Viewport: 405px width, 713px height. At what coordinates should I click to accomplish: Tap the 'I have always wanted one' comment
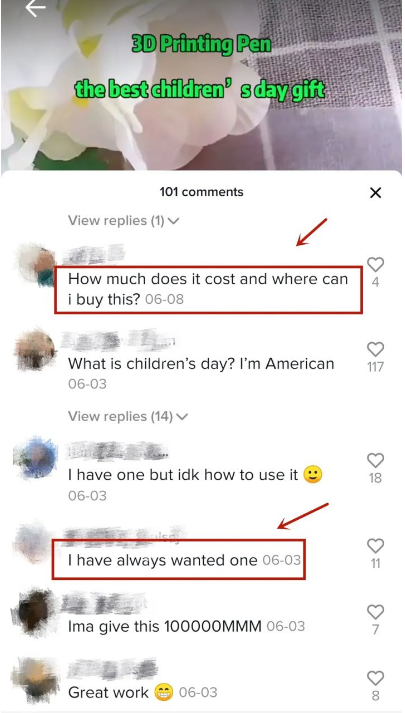click(x=163, y=560)
